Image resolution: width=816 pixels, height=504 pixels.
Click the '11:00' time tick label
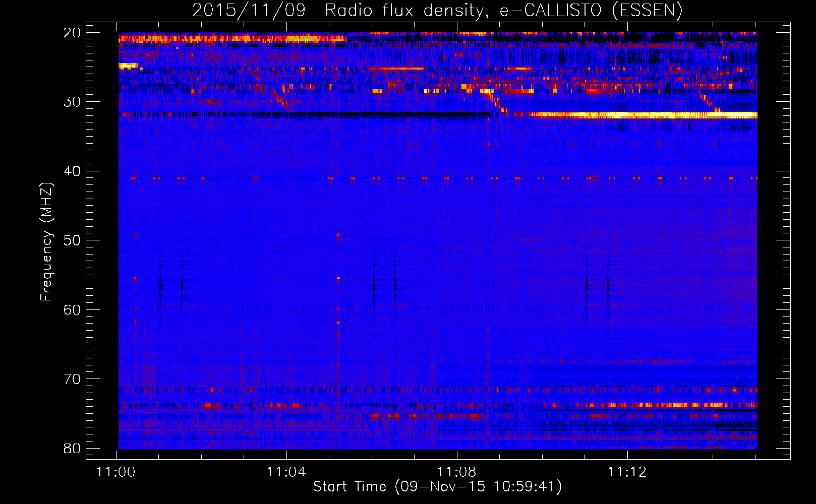click(x=116, y=472)
